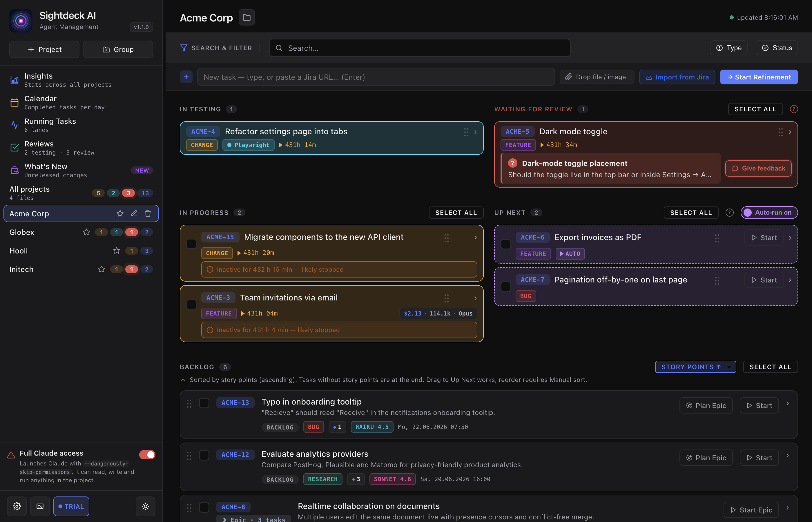Click Plan Epic for ACME-13

[x=706, y=405]
